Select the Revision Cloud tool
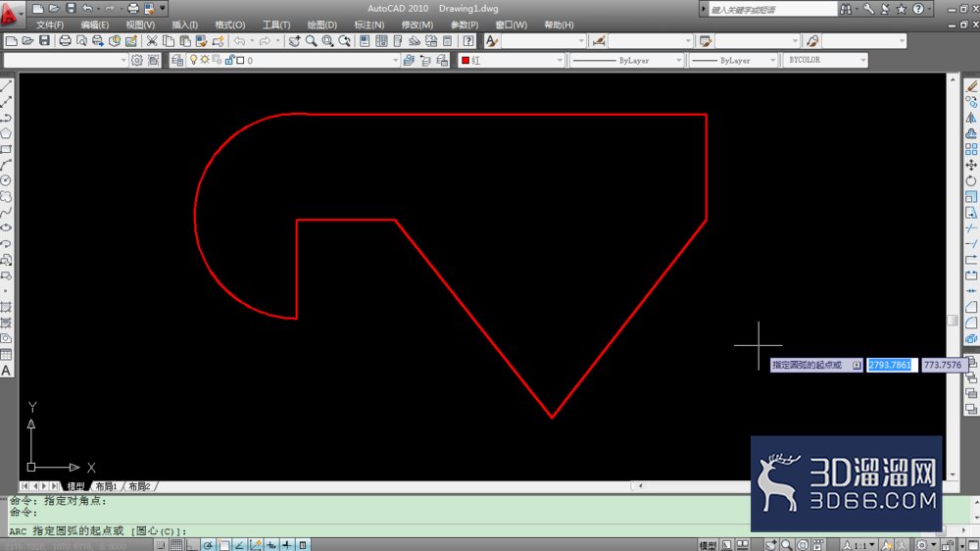This screenshot has height=551, width=980. (6, 196)
